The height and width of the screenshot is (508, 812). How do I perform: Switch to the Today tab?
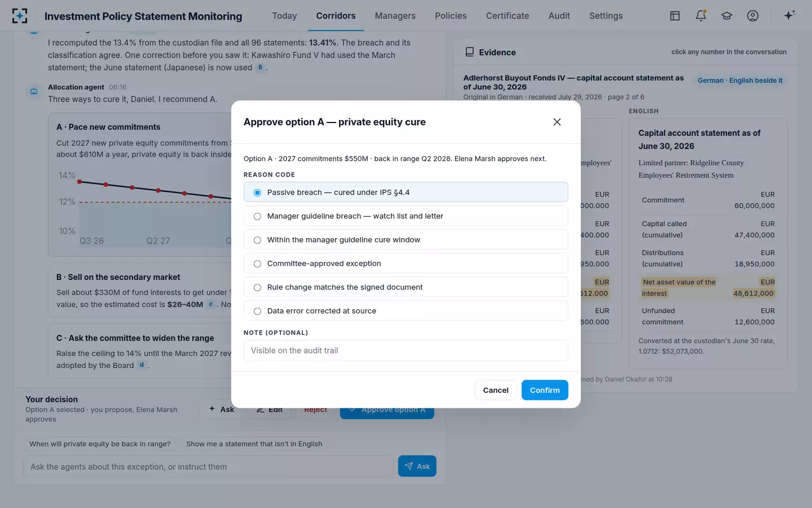point(284,16)
